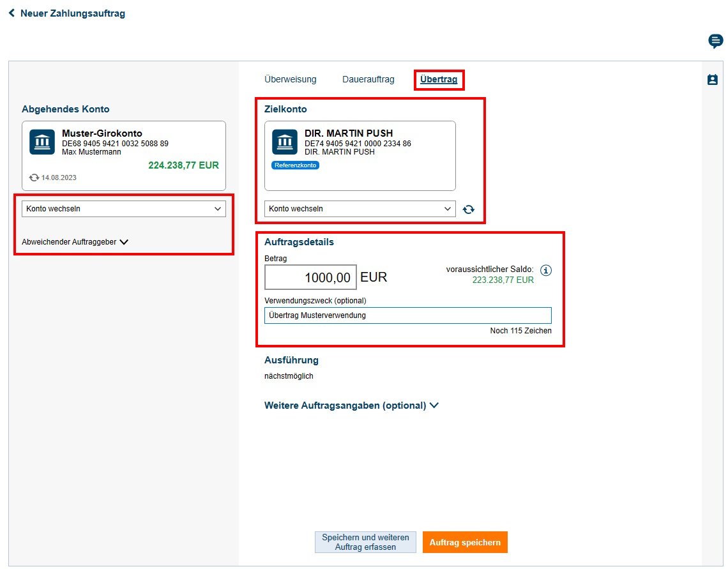Viewport: 728px width, 569px height.
Task: Open the address book contacts icon
Action: [x=712, y=80]
